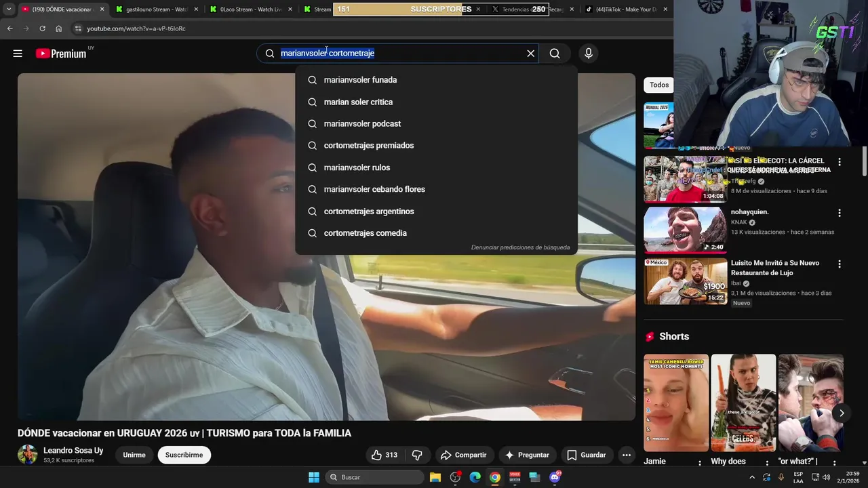Open the browser home page icon
The width and height of the screenshot is (868, 488).
tap(58, 28)
